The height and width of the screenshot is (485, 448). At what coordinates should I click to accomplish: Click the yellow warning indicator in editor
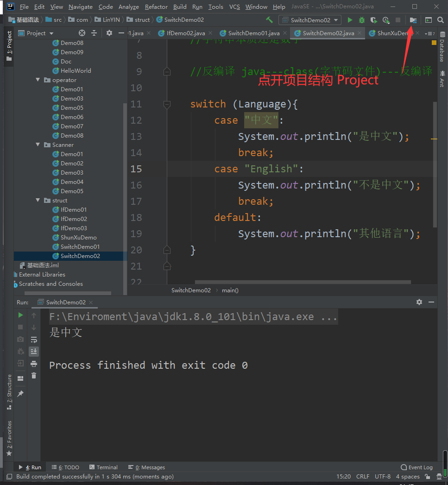click(x=434, y=43)
